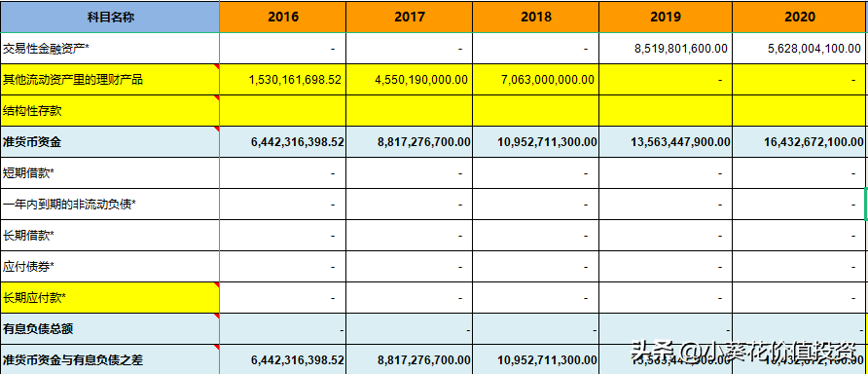Click the 一年内到期的非流动负债* row label
The image size is (868, 374).
tap(70, 205)
